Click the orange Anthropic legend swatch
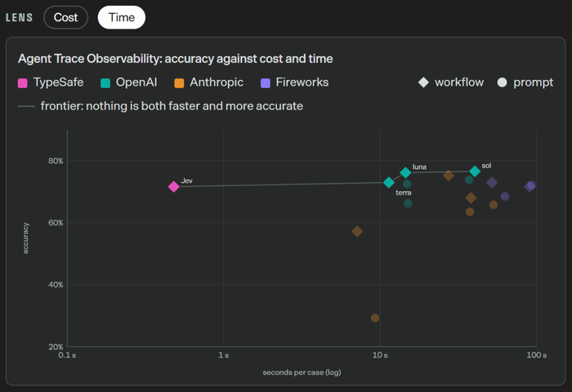 tap(179, 83)
